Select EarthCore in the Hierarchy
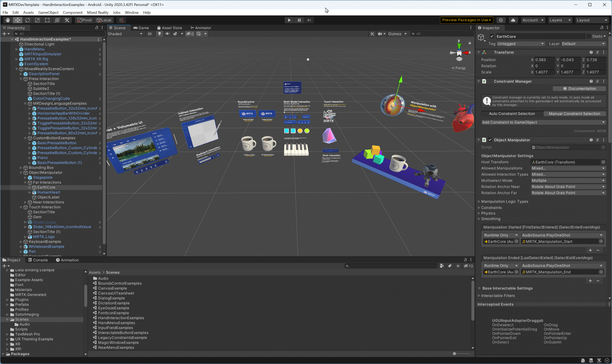612x364 pixels. [46, 187]
